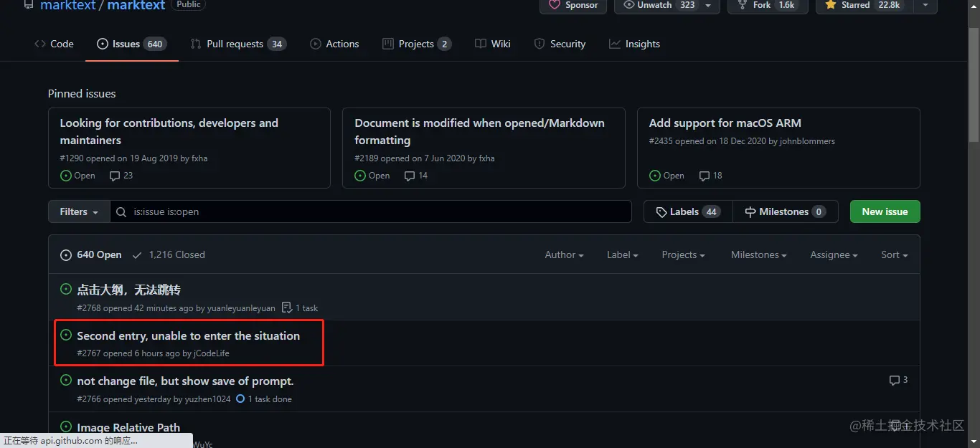The width and height of the screenshot is (980, 448).
Task: Click the Starred button
Action: pyautogui.click(x=863, y=5)
